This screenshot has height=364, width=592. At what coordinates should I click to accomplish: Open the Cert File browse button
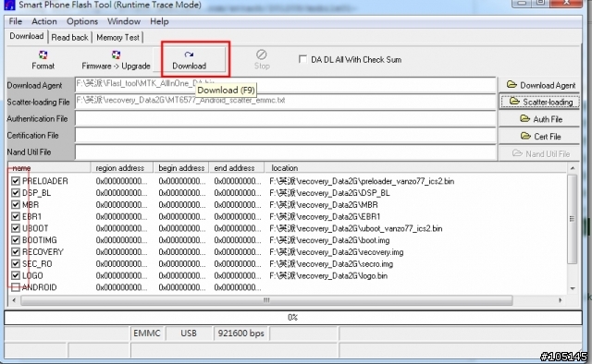pos(540,136)
